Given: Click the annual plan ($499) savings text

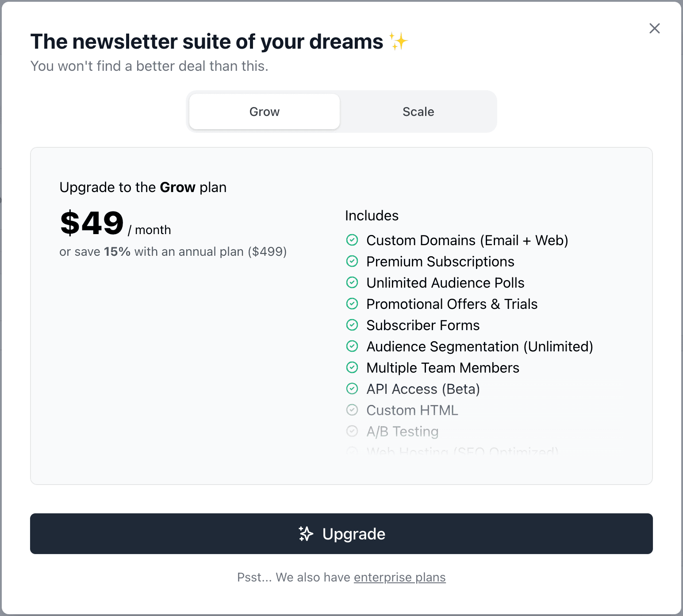Looking at the screenshot, I should [173, 251].
